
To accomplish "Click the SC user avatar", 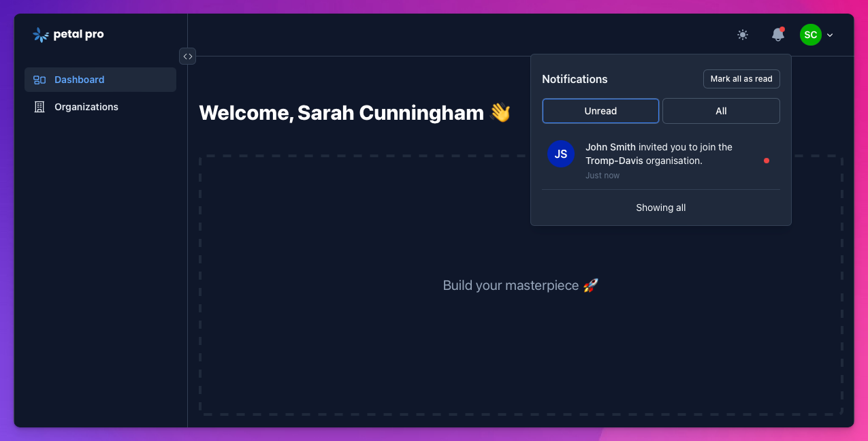I will click(810, 35).
